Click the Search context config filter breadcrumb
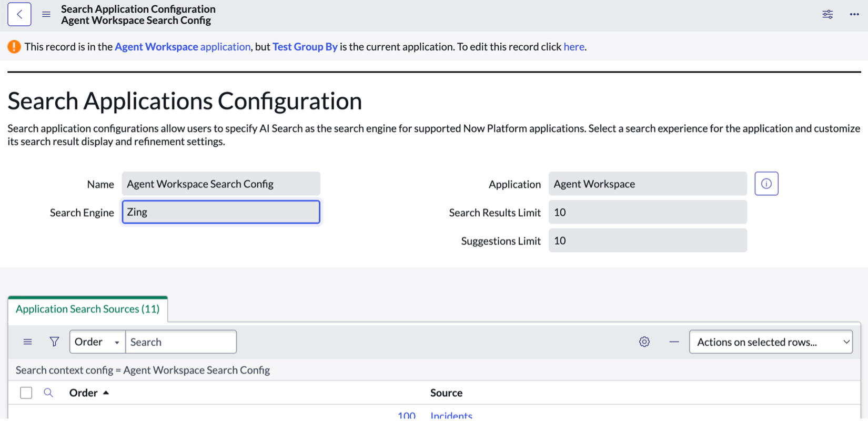The height and width of the screenshot is (421, 868). [x=143, y=370]
